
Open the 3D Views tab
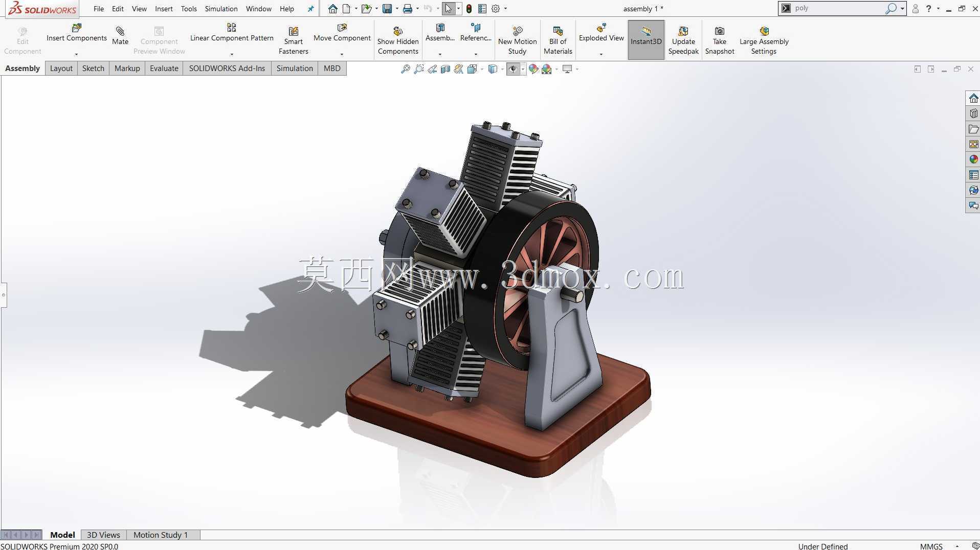pos(103,535)
